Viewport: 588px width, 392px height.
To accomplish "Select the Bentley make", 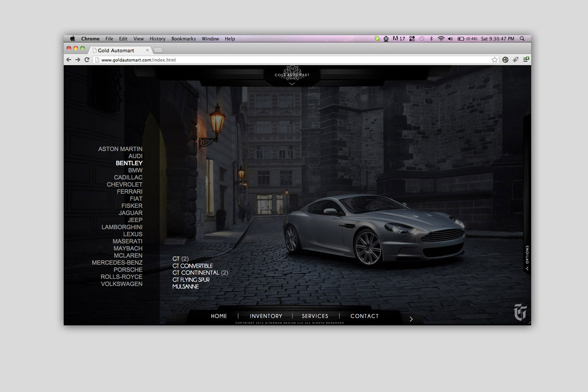I will [x=129, y=163].
